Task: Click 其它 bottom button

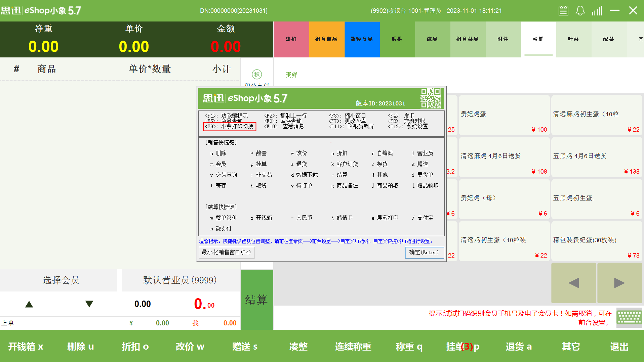Action: [x=571, y=347]
